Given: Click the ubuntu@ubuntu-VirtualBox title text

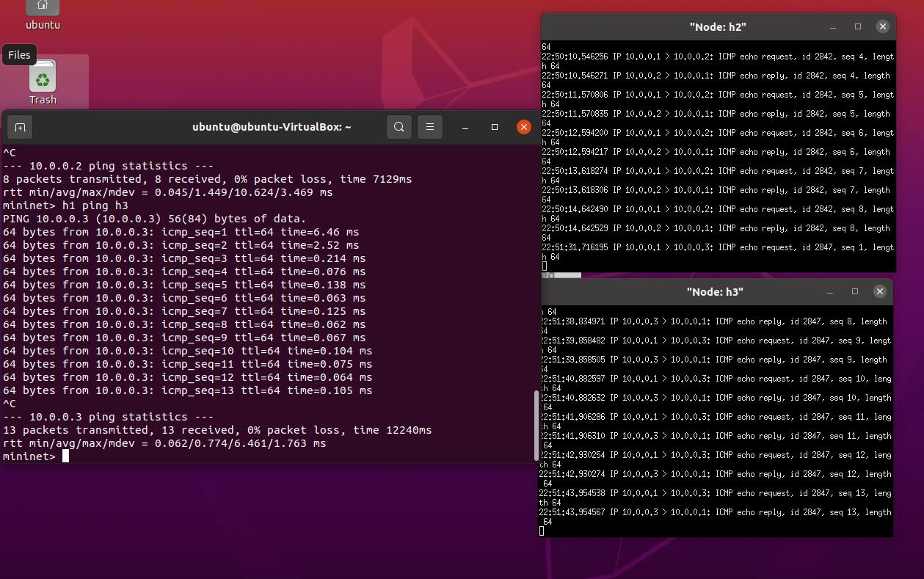Looking at the screenshot, I should coord(272,127).
